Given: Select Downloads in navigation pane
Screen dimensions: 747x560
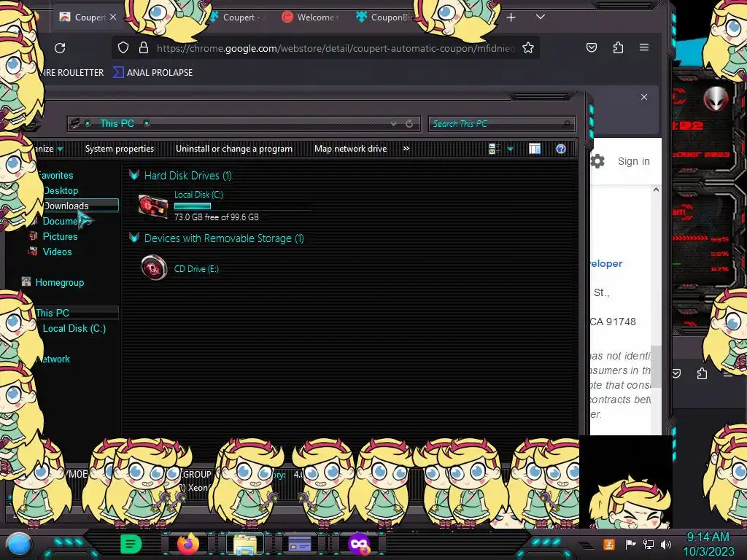Looking at the screenshot, I should coord(66,206).
